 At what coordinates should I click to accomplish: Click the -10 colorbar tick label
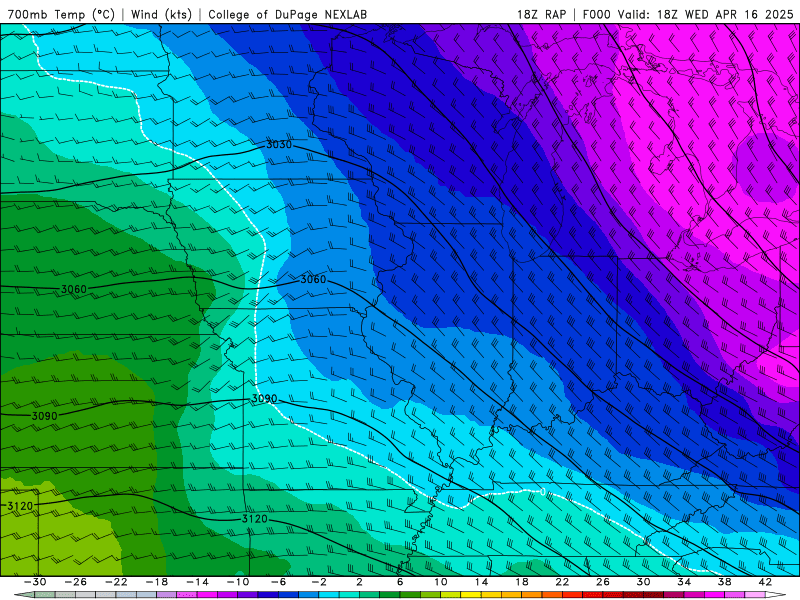point(238,582)
